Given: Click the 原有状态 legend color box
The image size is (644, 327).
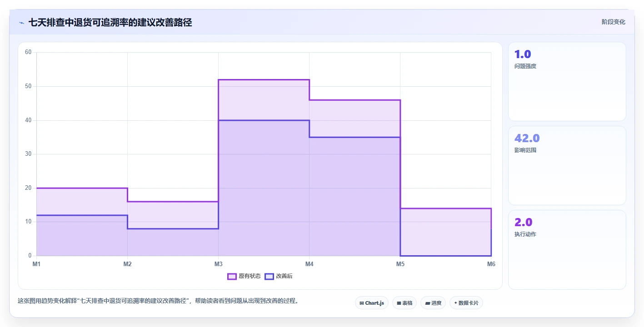Looking at the screenshot, I should [232, 276].
